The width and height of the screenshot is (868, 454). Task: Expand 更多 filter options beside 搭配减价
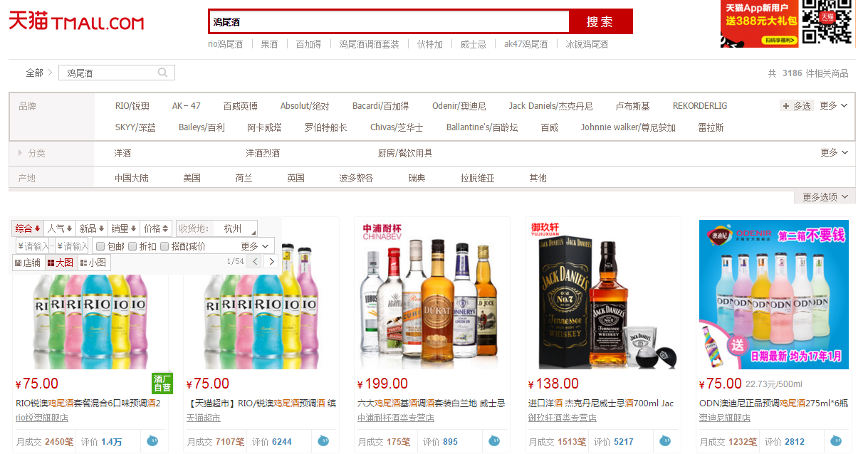tap(255, 246)
